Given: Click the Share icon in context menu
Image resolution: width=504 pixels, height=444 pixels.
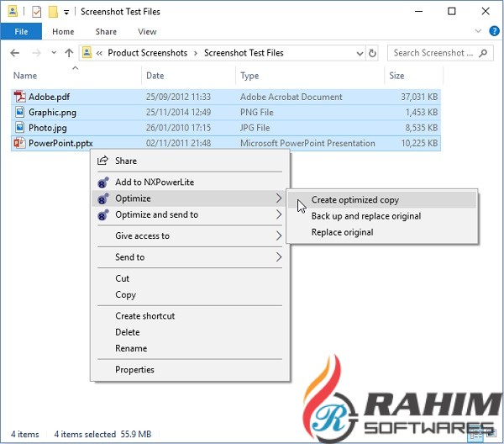Looking at the screenshot, I should tap(102, 161).
